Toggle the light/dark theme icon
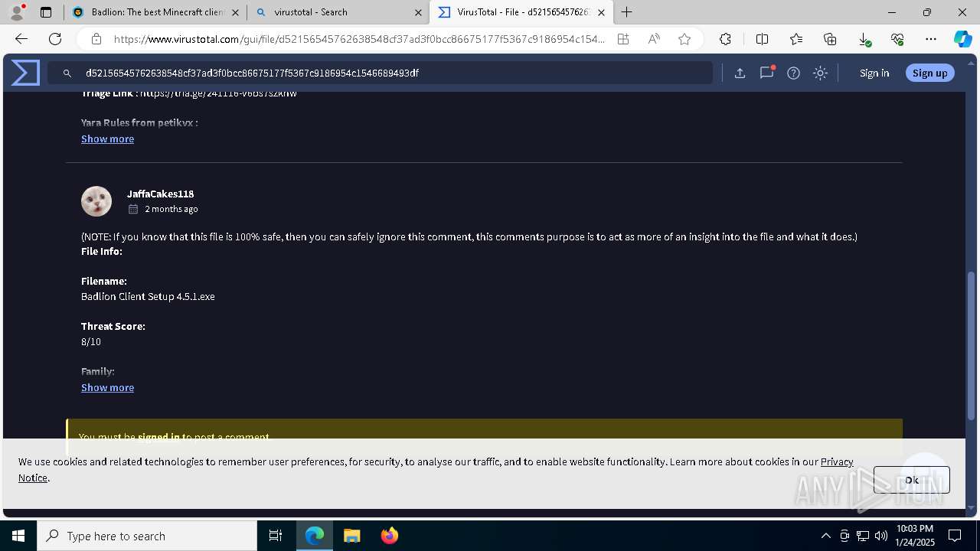Image resolution: width=980 pixels, height=551 pixels. point(820,73)
